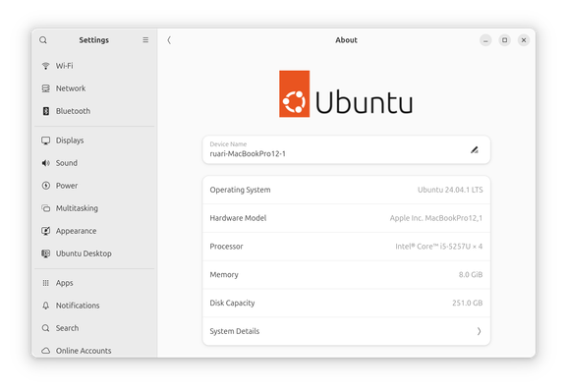Image resolution: width=567 pixels, height=392 pixels.
Task: Open Power settings
Action: 94,186
